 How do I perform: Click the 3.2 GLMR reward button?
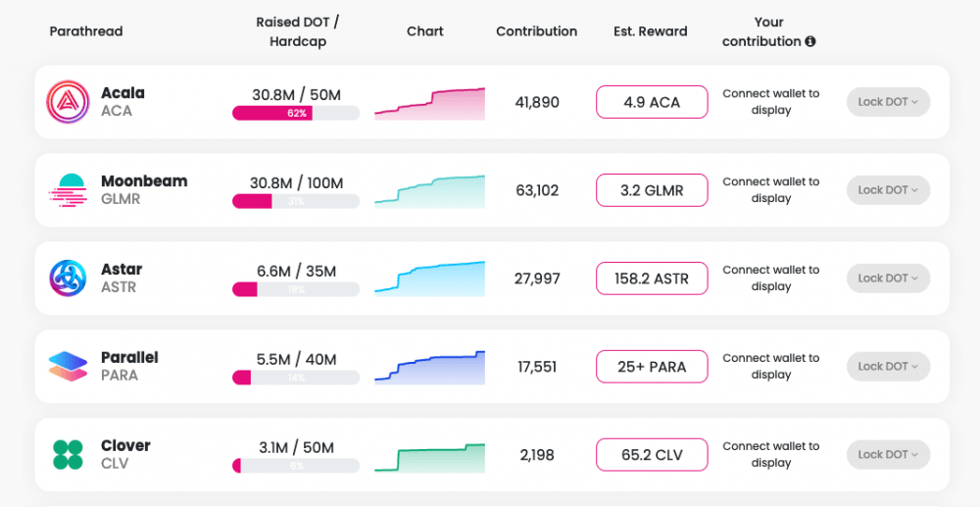[652, 190]
